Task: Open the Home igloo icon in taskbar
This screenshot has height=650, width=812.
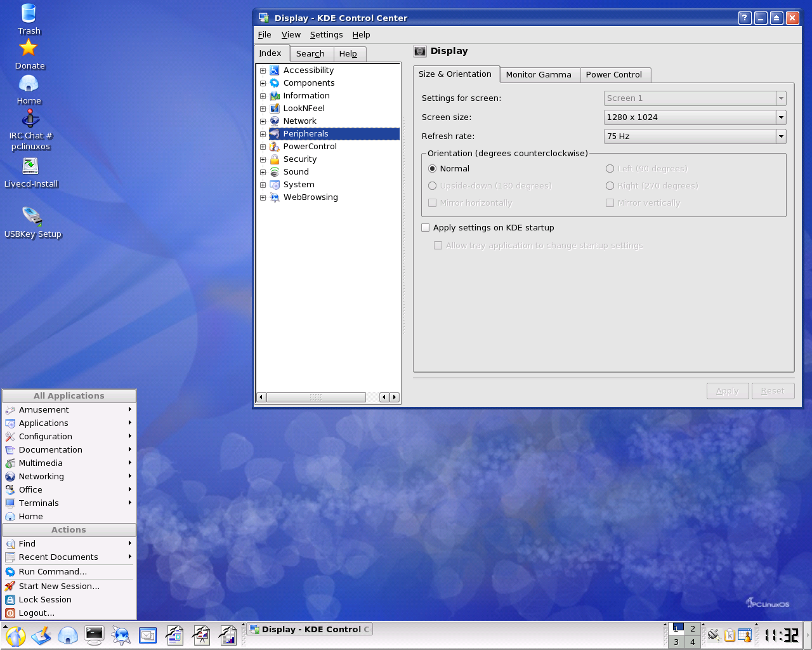Action: (68, 635)
